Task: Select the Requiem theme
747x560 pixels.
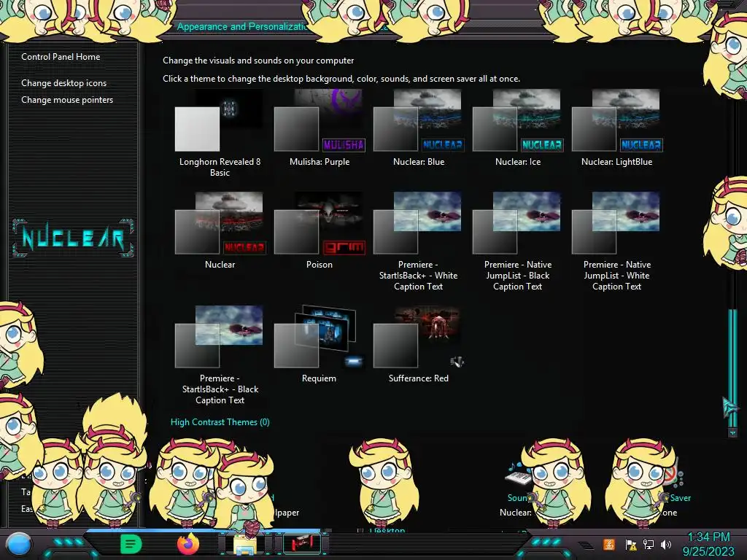Action: [320, 345]
